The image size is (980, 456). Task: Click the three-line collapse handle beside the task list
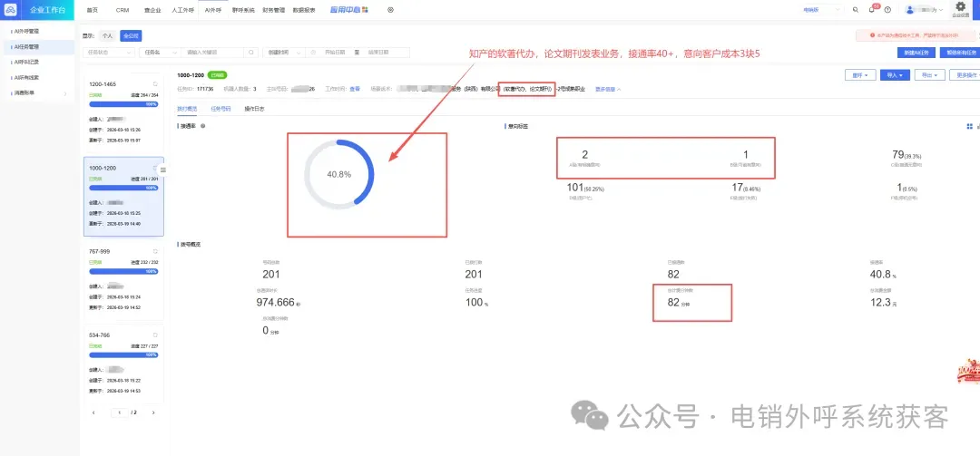[x=163, y=170]
